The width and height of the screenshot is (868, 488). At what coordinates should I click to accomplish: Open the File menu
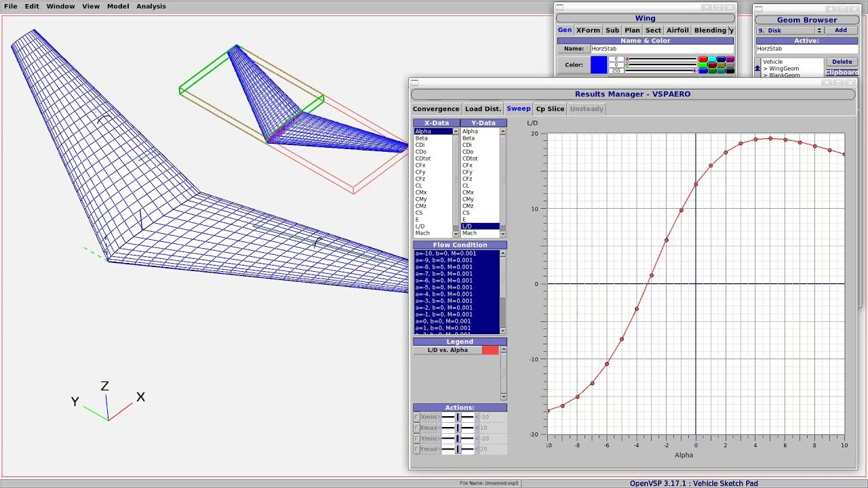(x=11, y=6)
